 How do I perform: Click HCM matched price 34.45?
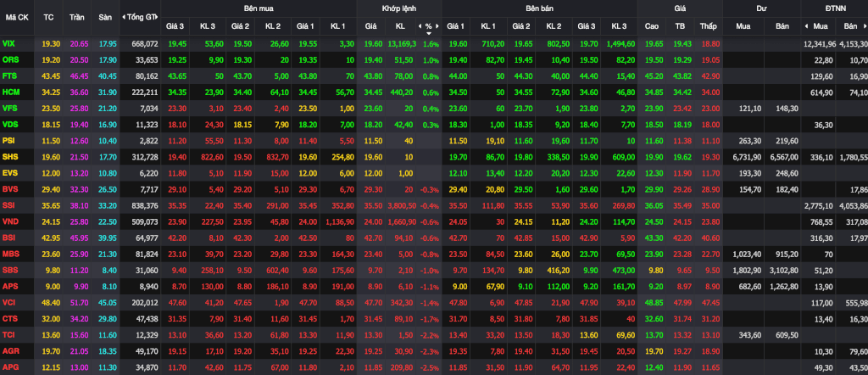(x=374, y=92)
